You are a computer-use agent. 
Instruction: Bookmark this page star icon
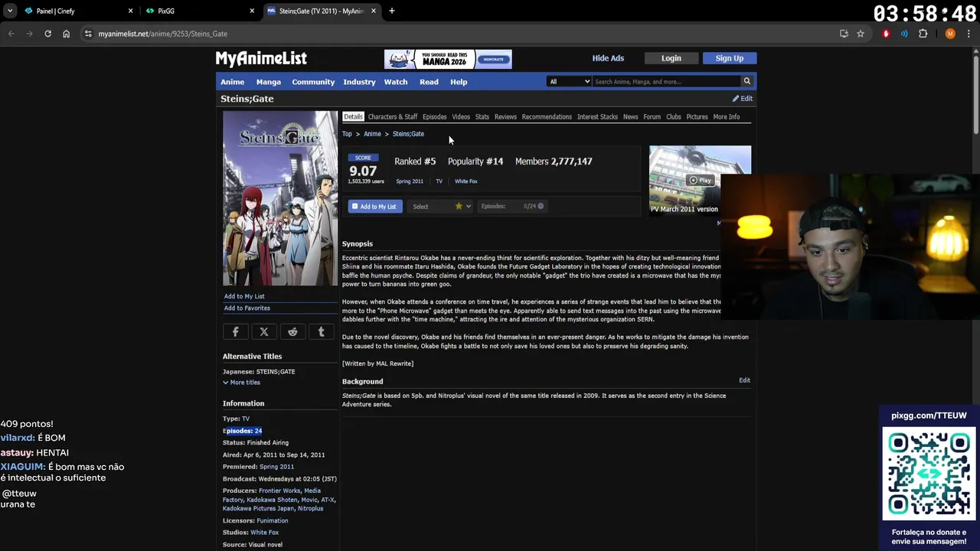click(861, 34)
